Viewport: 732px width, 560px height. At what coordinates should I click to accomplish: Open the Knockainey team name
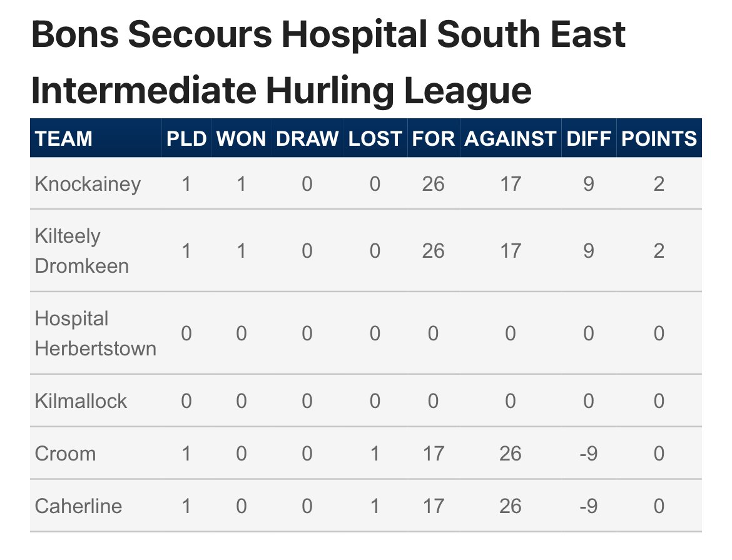pyautogui.click(x=88, y=184)
